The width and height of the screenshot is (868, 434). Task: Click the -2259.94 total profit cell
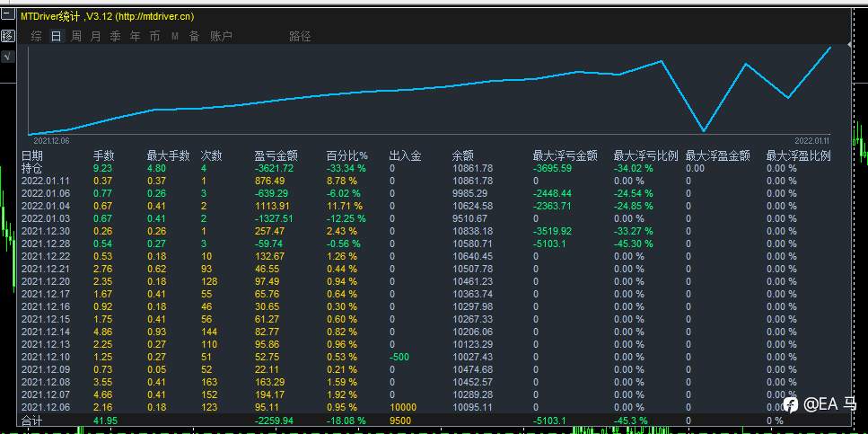[274, 421]
